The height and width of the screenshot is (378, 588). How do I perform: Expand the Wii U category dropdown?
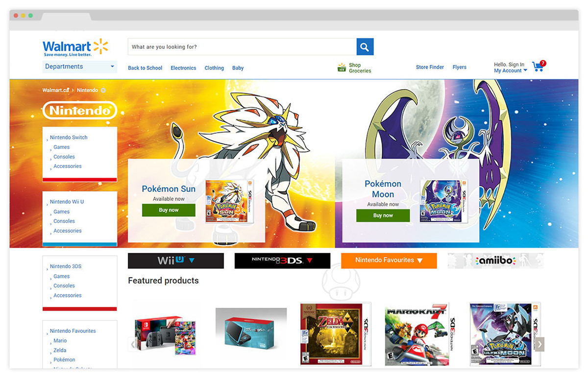176,260
